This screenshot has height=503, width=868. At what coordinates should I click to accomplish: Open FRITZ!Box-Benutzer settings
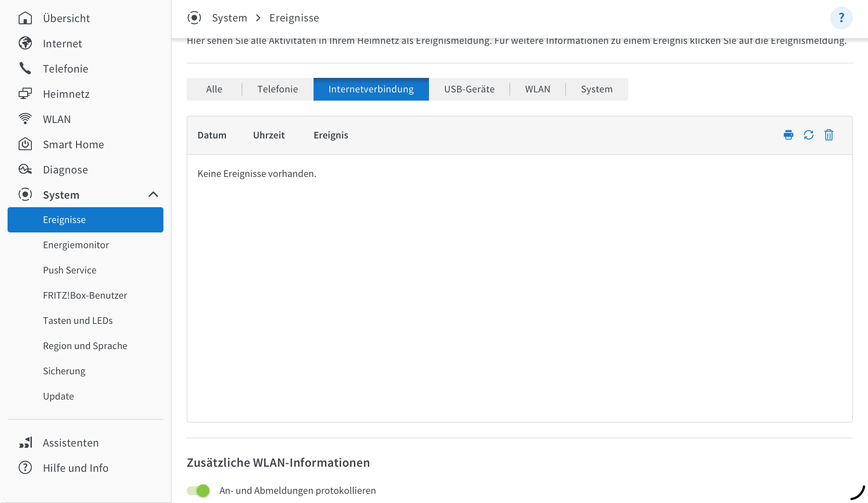[85, 295]
